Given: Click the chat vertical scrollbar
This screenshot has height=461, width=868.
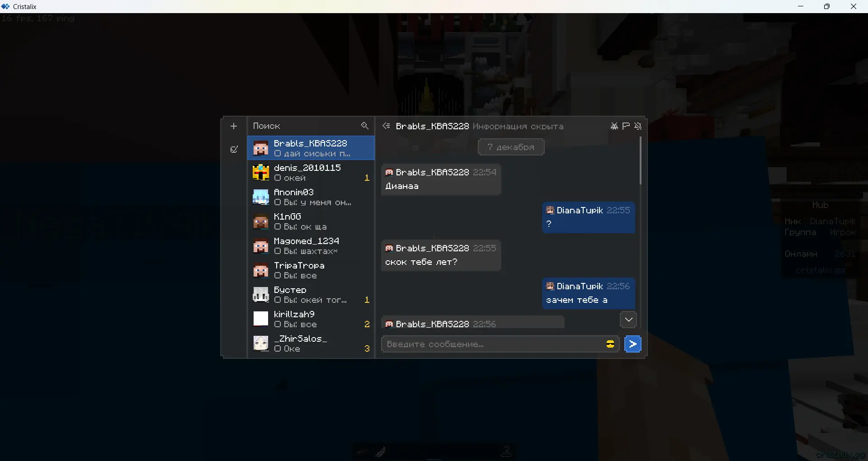Looking at the screenshot, I should click(x=640, y=161).
